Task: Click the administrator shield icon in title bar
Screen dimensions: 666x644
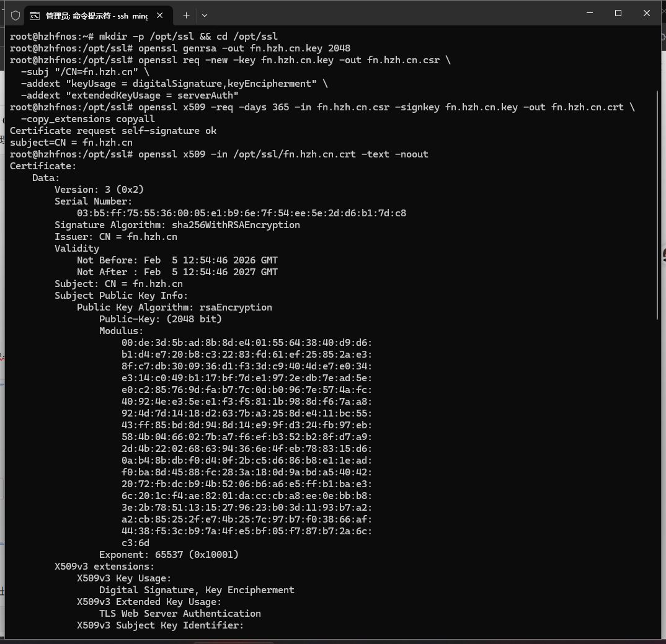Action: 16,15
